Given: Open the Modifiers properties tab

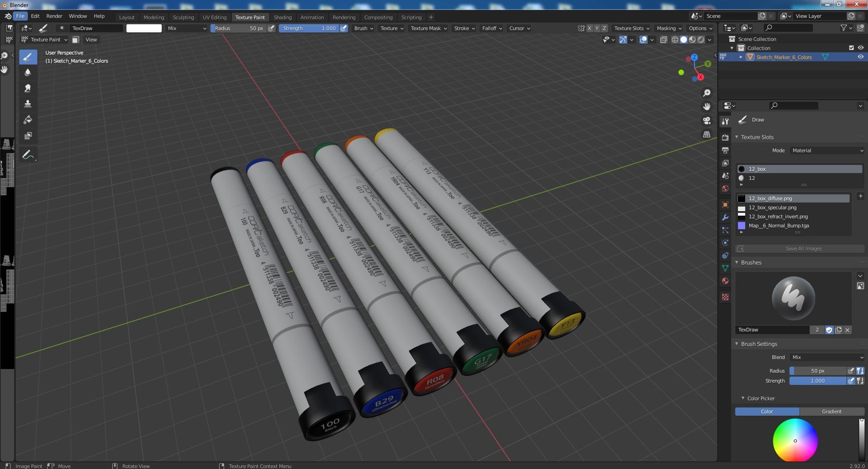Looking at the screenshot, I should [x=725, y=218].
